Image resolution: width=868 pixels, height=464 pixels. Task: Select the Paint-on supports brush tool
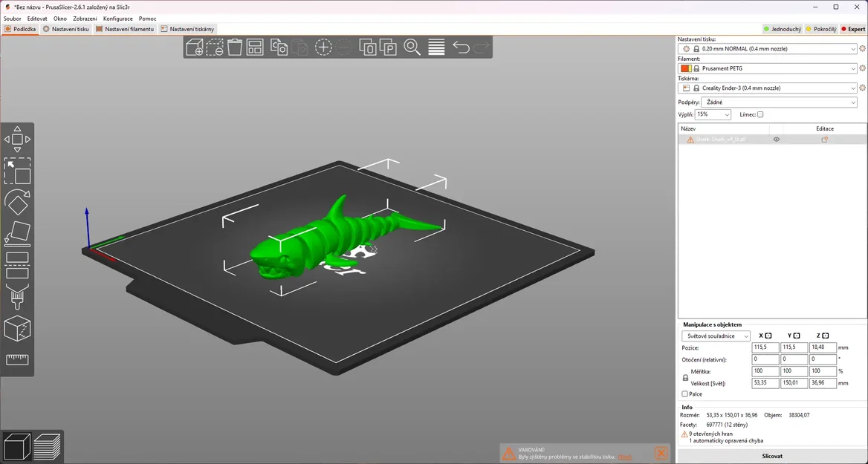pyautogui.click(x=17, y=297)
